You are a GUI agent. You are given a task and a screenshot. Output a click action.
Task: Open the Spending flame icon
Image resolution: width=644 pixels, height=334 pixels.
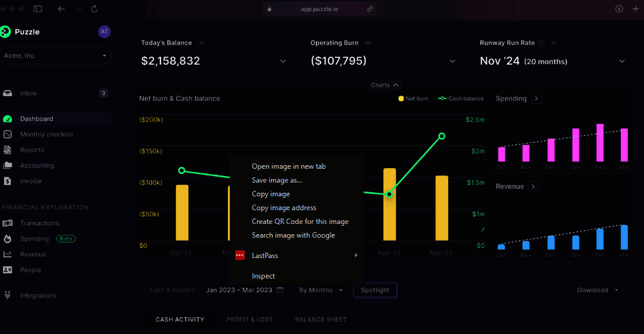point(8,239)
